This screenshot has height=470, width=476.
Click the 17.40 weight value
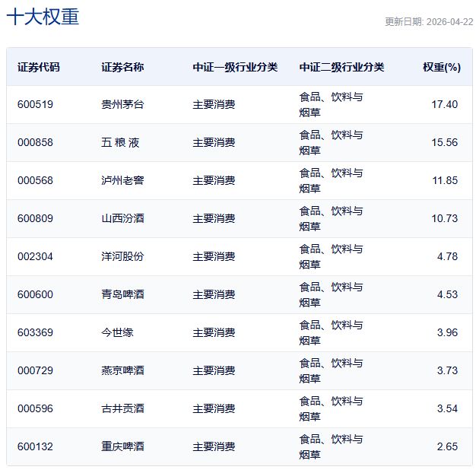(444, 104)
